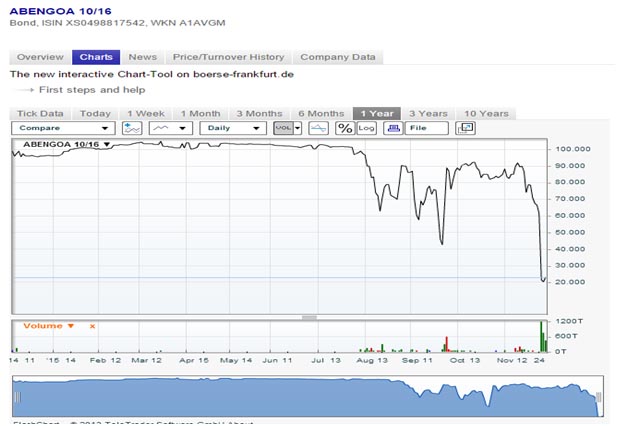Click the tallest green volume bar

point(541,337)
